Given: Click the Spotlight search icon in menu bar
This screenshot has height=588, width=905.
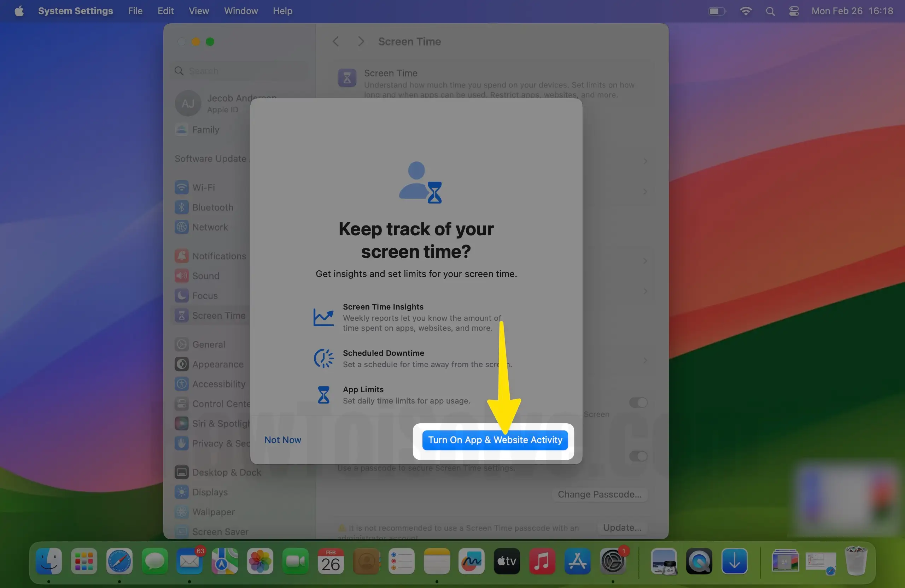Looking at the screenshot, I should (x=770, y=11).
